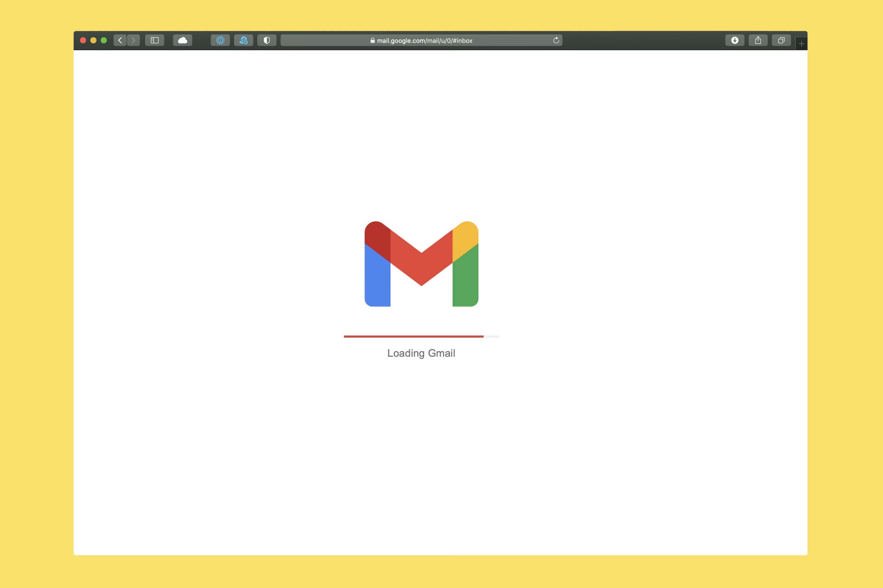Image resolution: width=883 pixels, height=588 pixels.
Task: Click the lock icon in address bar
Action: (x=372, y=40)
